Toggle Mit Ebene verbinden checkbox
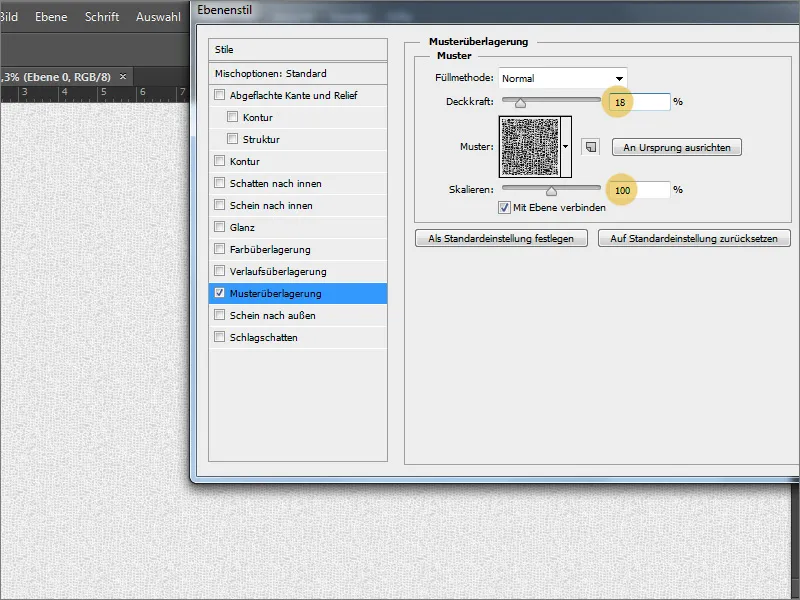Image resolution: width=800 pixels, height=600 pixels. pyautogui.click(x=504, y=208)
